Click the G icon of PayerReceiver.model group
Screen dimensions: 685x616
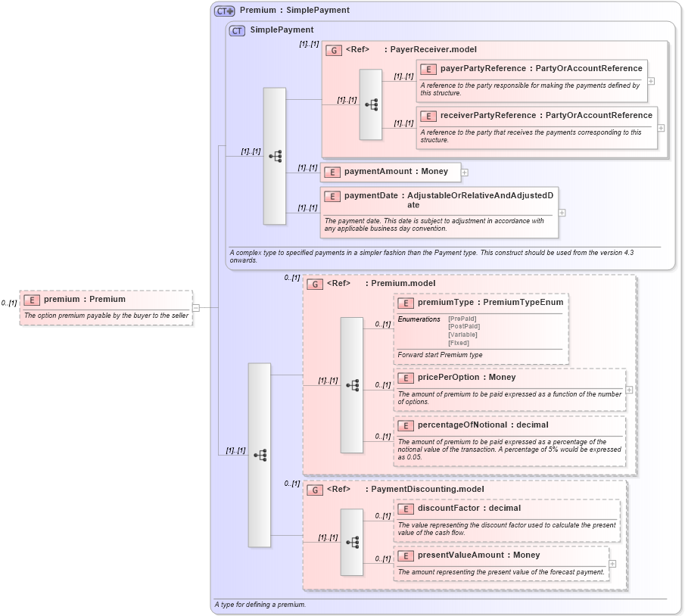coord(333,49)
